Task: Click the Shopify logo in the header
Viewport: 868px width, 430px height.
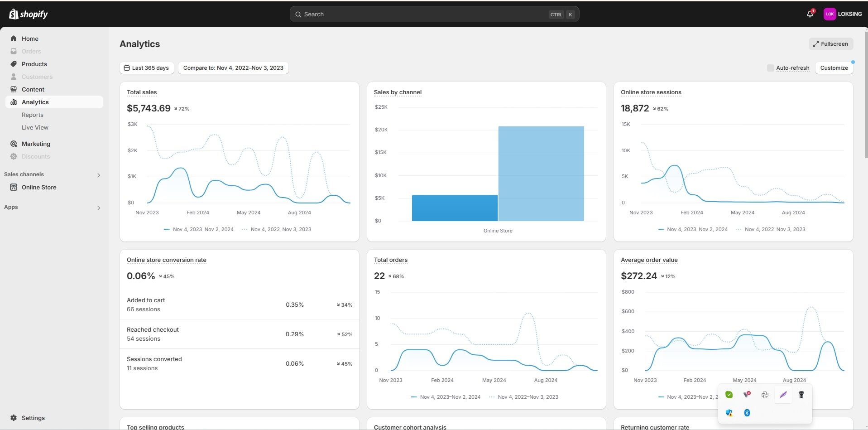Action: [28, 14]
